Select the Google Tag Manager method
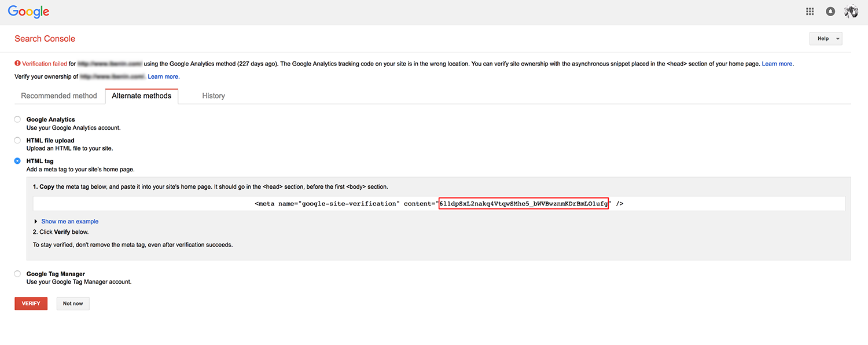The height and width of the screenshot is (345, 868). (17, 273)
